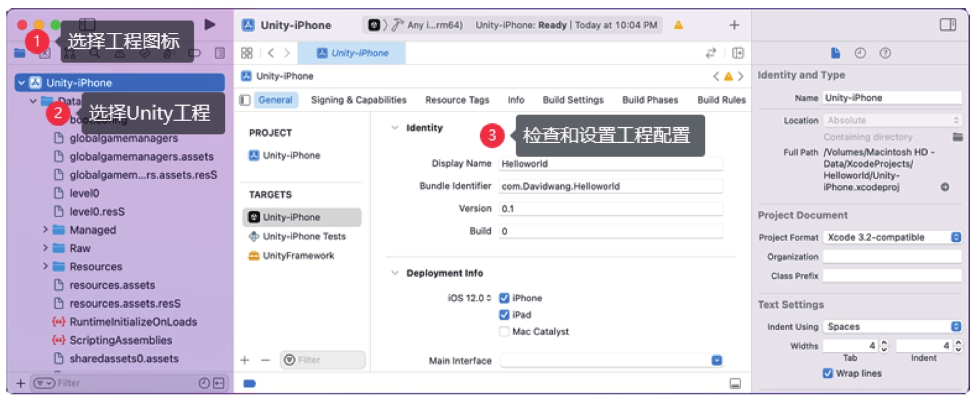Expand the Managed folder

coord(46,230)
